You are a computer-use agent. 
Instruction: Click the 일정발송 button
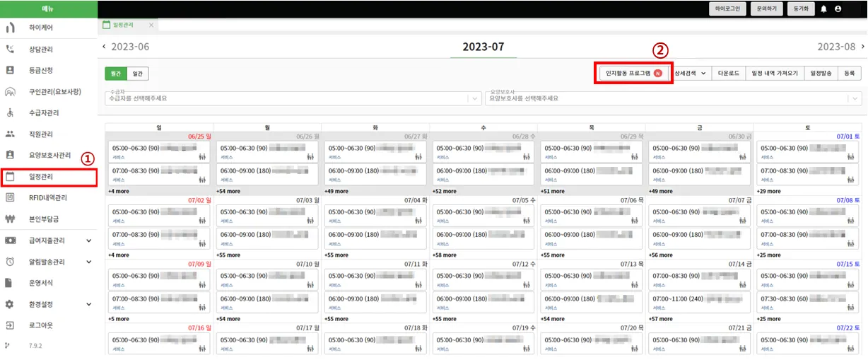click(x=821, y=73)
